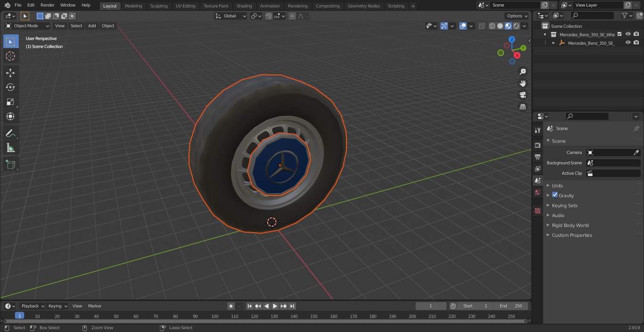Open the Render menu
Screen dimensions: 644x332
tap(47, 5)
